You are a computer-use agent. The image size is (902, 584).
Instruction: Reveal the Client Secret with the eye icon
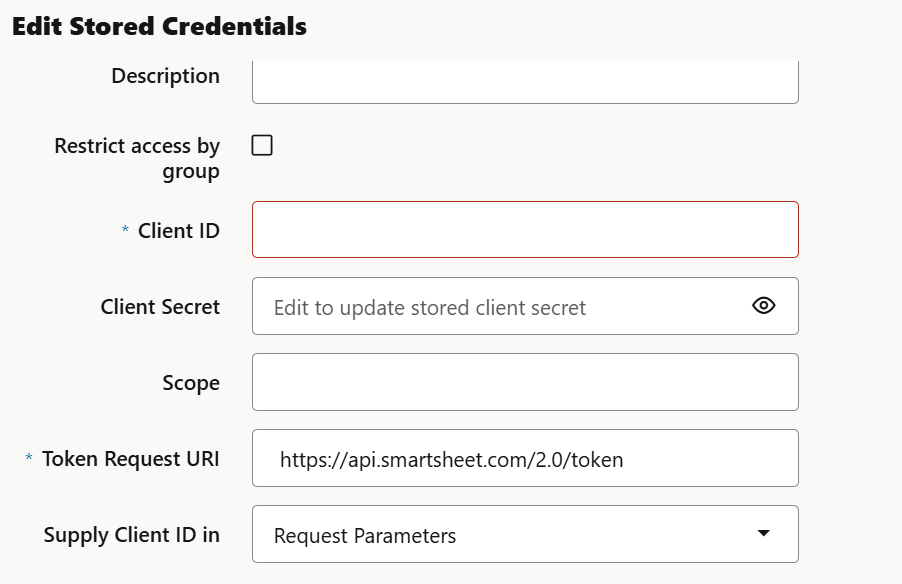pos(764,306)
